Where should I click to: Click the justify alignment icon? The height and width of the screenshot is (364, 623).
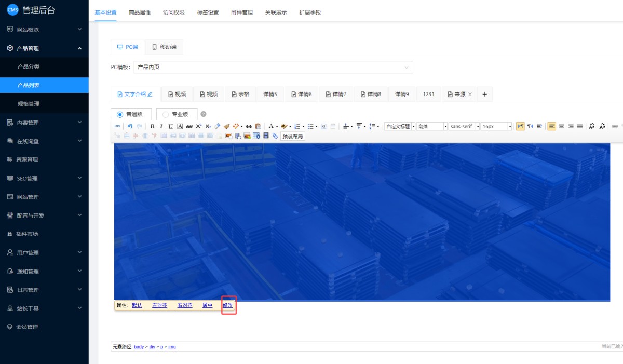coord(580,126)
